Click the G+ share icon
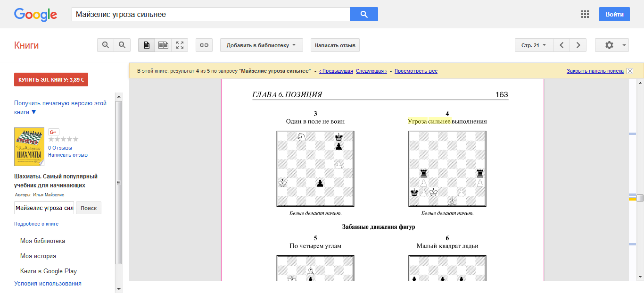Image resolution: width=644 pixels, height=294 pixels. [x=54, y=132]
